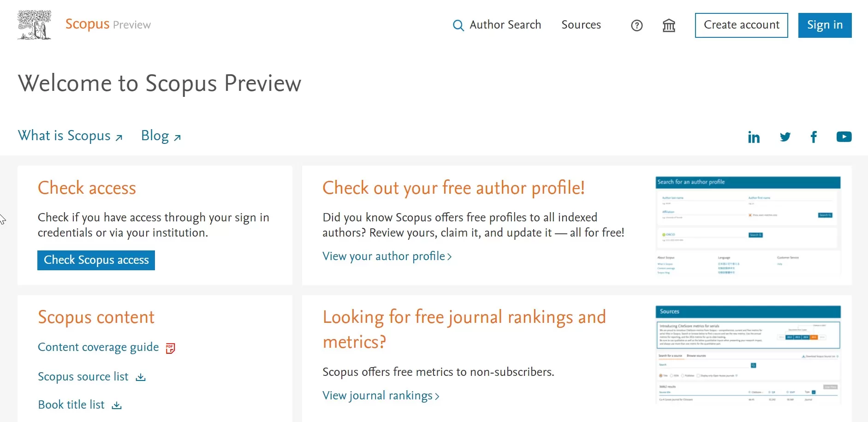
Task: Click download icon next to Book title list
Action: [x=117, y=405]
